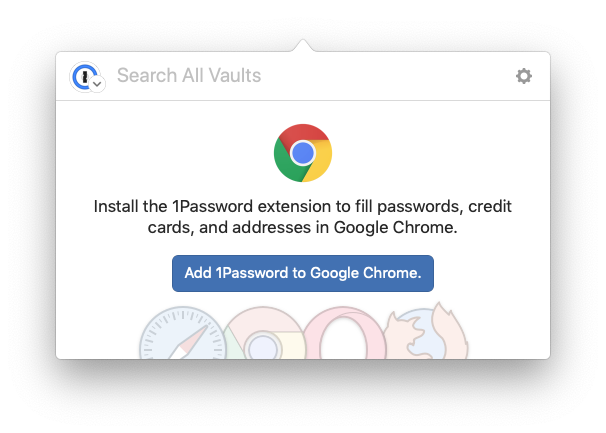Click the Install the 1Password extension text
The image size is (606, 433).
coord(303,217)
